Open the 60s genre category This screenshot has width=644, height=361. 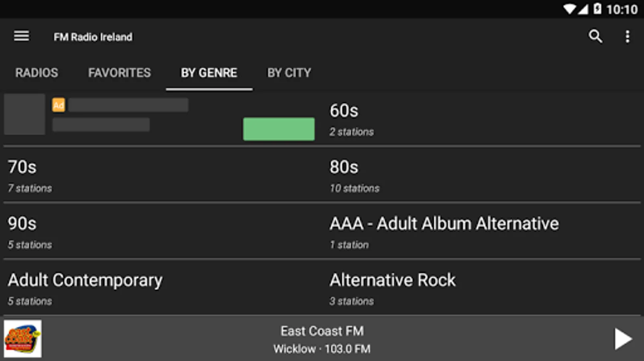481,119
